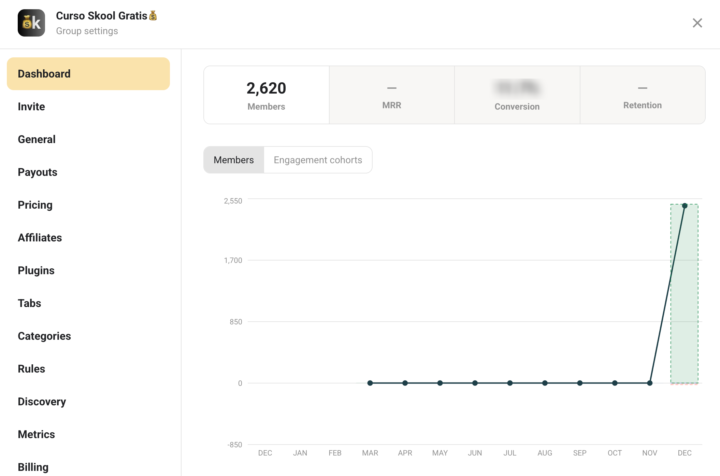Screen dimensions: 720x476
Task: Click the November data point on chart
Action: [x=649, y=383]
